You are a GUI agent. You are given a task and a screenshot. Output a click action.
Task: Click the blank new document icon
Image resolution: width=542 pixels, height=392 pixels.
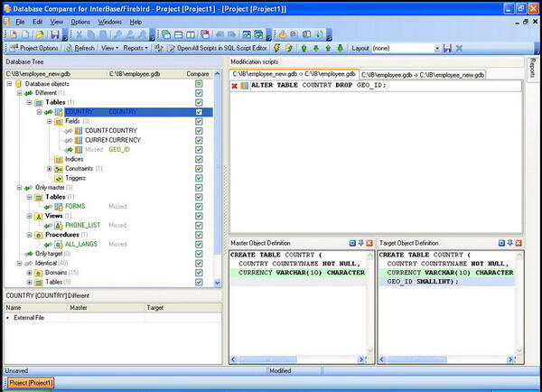26,34
